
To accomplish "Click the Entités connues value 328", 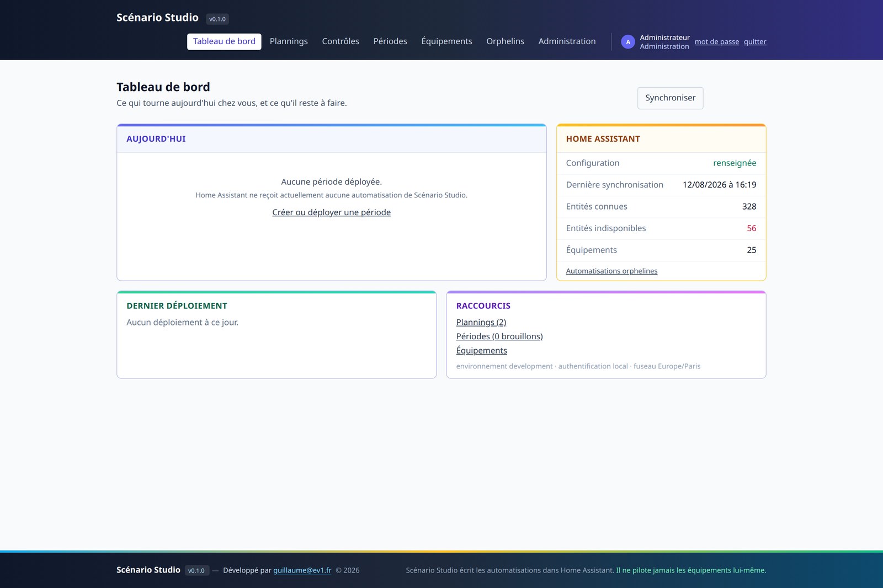I will pos(749,206).
